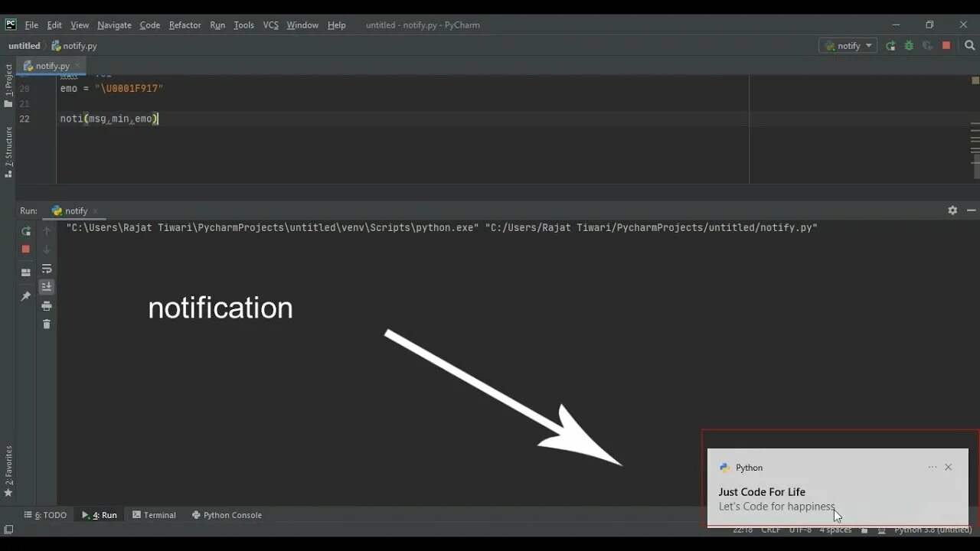Screen dimensions: 980x551
Task: Toggle tool window bars corner icon
Action: (x=8, y=530)
